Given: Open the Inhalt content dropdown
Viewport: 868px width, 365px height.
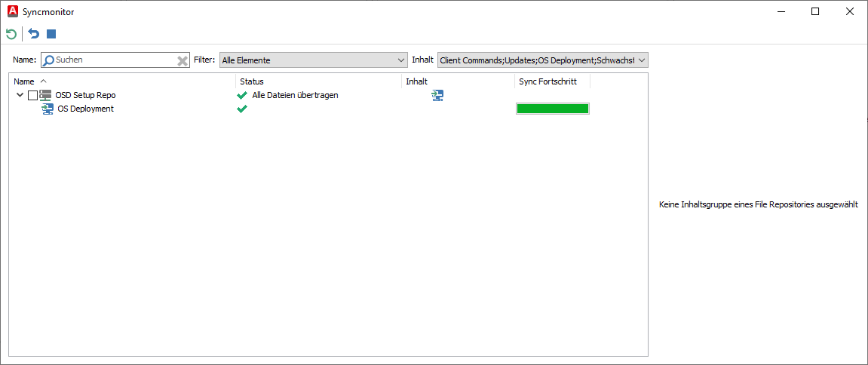Looking at the screenshot, I should pos(542,60).
